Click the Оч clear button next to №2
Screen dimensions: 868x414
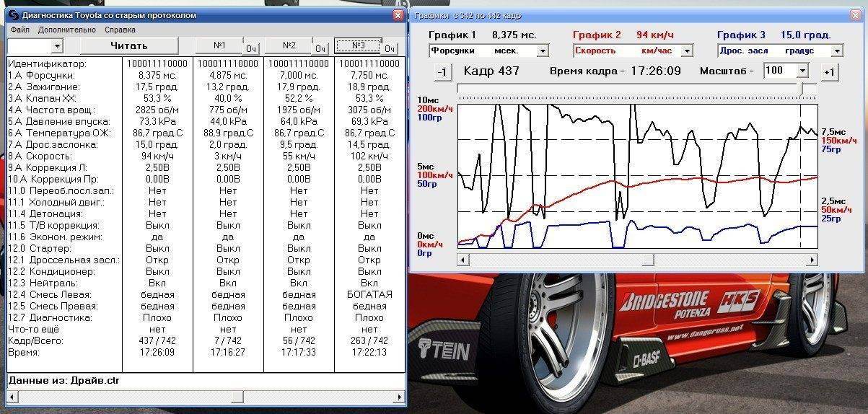pyautogui.click(x=320, y=48)
